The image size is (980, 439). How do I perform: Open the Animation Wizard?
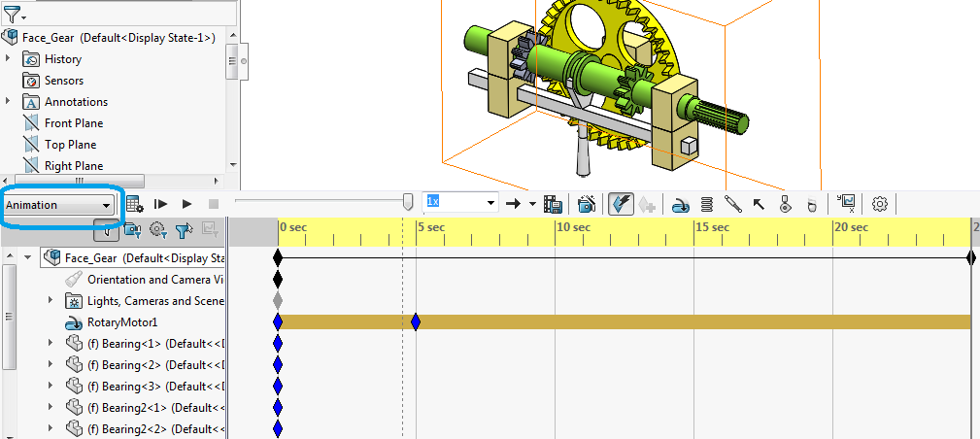tap(586, 204)
